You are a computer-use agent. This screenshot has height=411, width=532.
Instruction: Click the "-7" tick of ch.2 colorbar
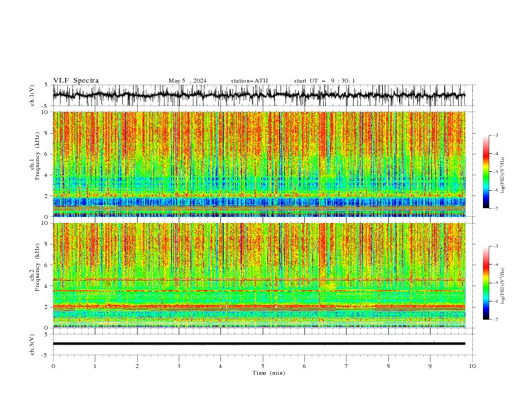(x=495, y=320)
